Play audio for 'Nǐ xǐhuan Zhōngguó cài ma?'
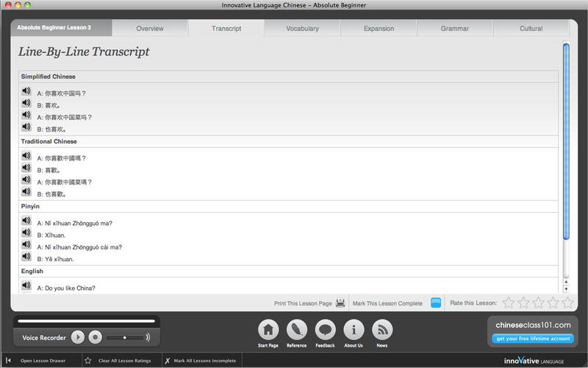Viewport: 588px width, 368px height. click(x=26, y=245)
